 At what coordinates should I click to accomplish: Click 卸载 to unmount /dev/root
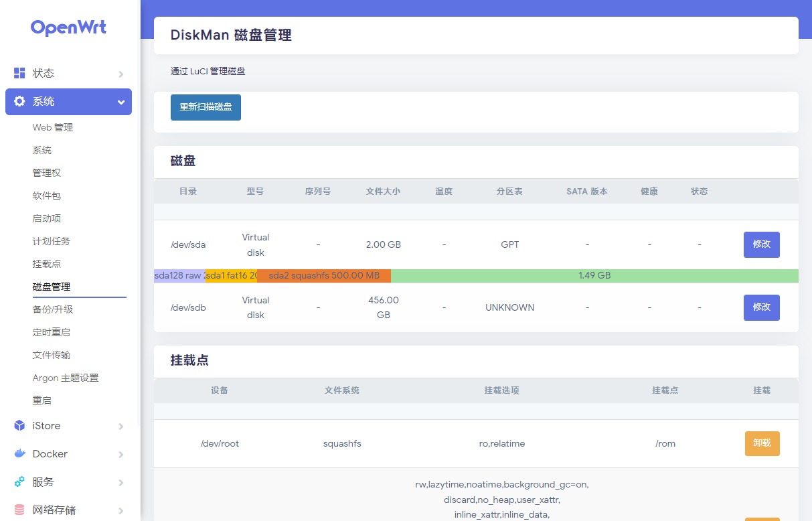pos(762,443)
